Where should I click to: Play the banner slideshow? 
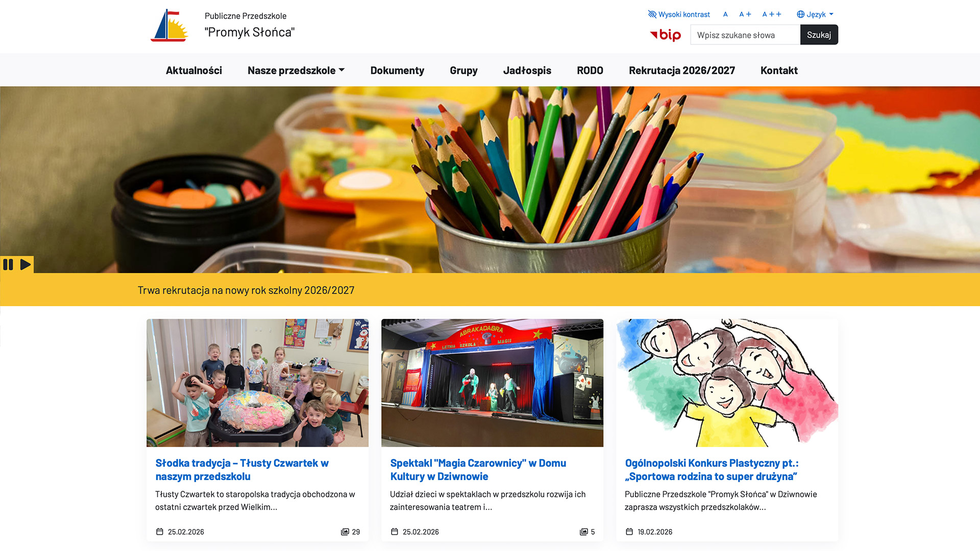click(26, 264)
